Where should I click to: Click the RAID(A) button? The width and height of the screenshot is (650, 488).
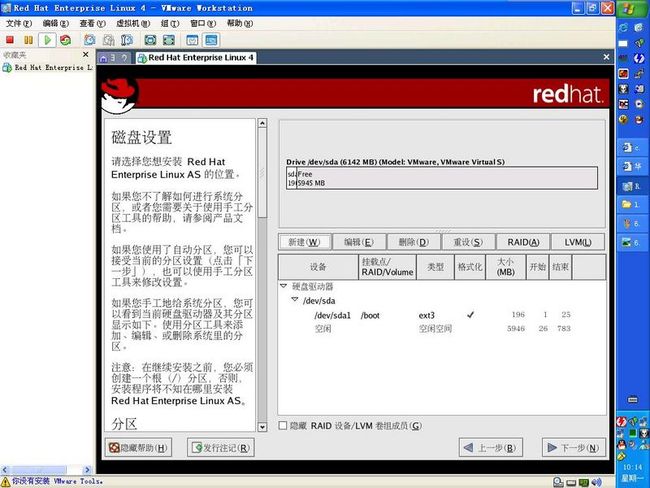(x=523, y=242)
